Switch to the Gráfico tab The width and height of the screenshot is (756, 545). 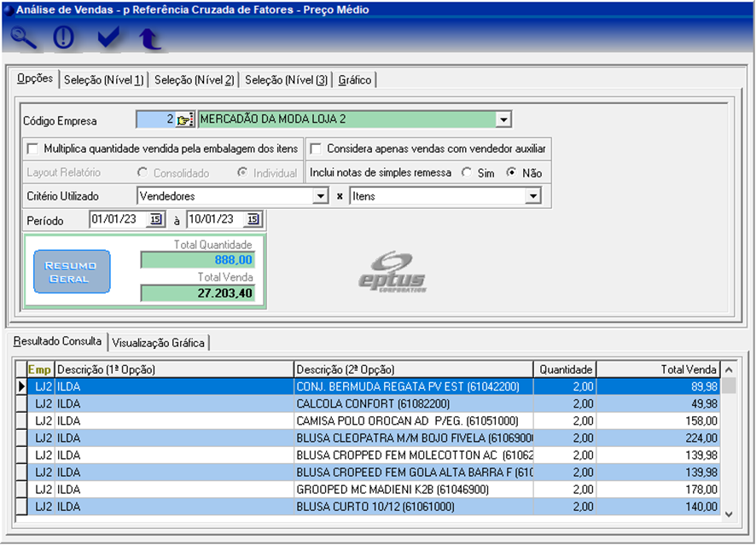(354, 80)
